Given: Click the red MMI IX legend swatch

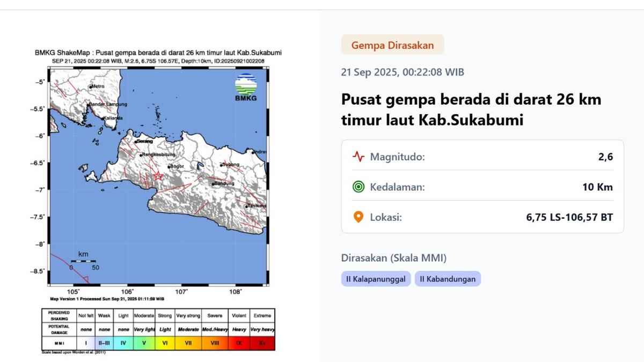Looking at the screenshot, I should tap(239, 343).
